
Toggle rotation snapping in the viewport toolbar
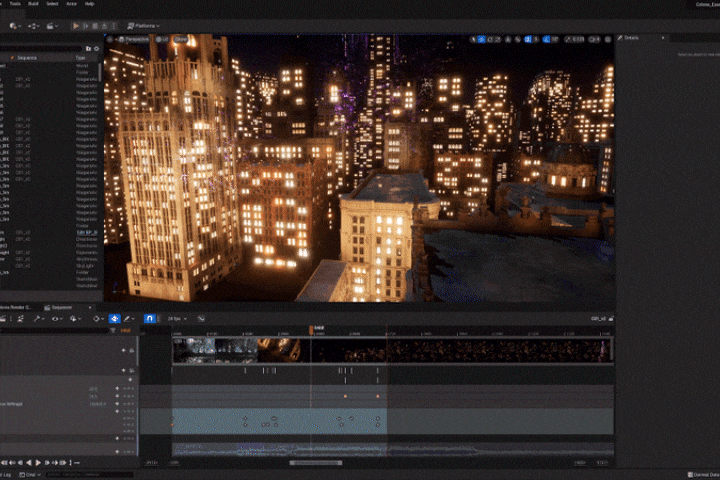[546, 40]
